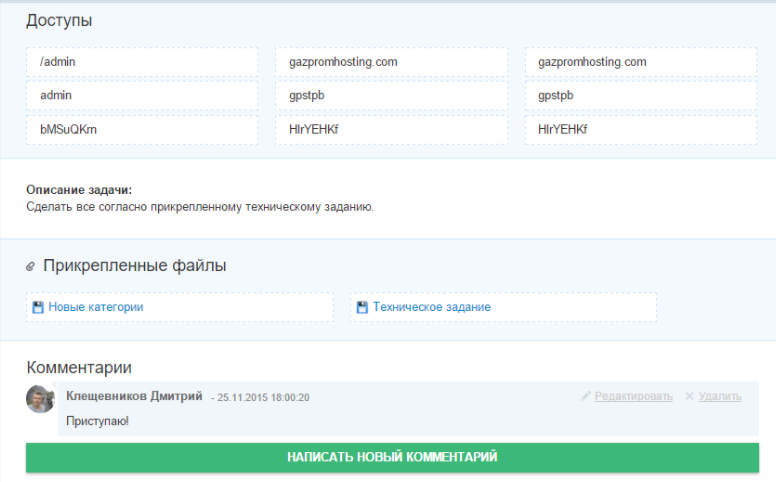776x482 pixels.
Task: Click the middle column gpstpb field
Action: [391, 96]
